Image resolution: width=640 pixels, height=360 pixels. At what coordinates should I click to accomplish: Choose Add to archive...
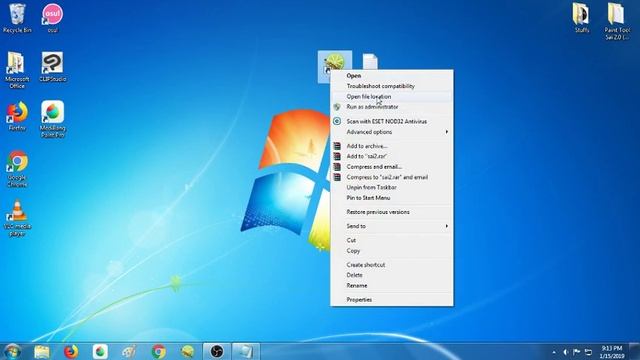coord(392,146)
